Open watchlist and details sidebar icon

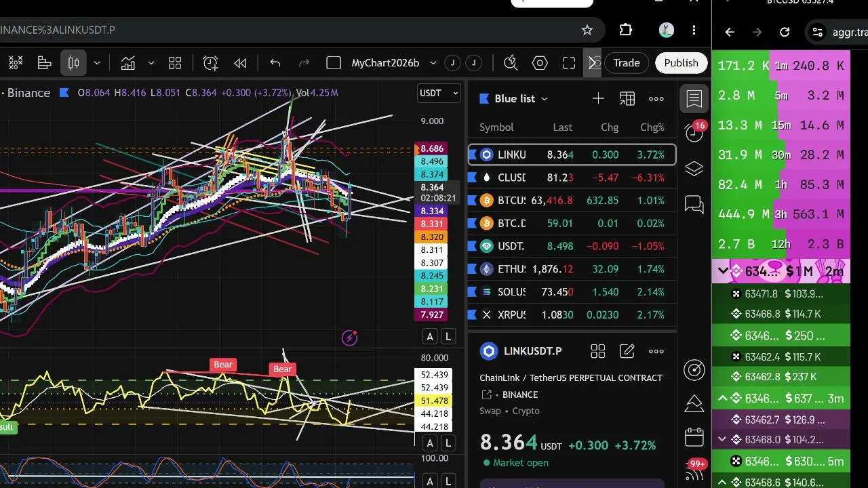(x=694, y=99)
